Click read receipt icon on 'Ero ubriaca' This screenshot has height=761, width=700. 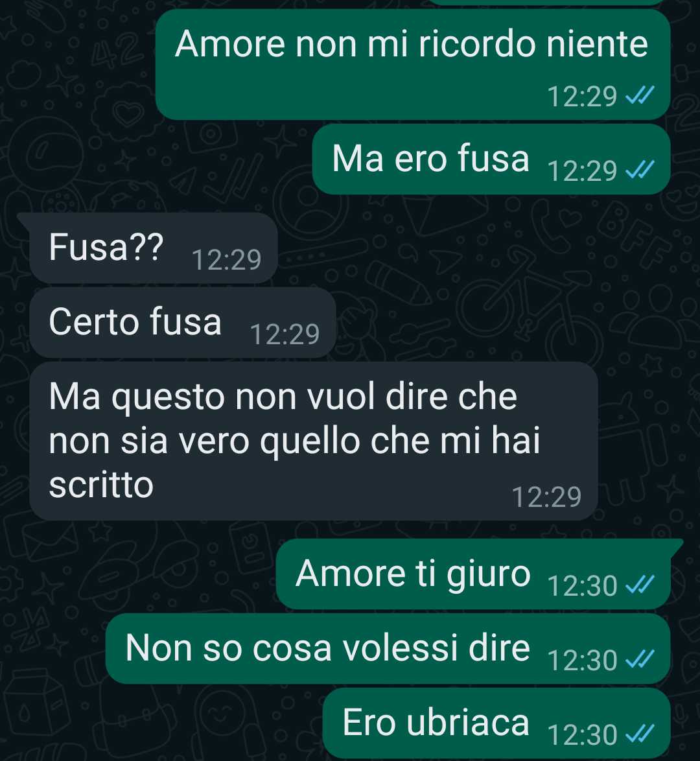tap(640, 734)
